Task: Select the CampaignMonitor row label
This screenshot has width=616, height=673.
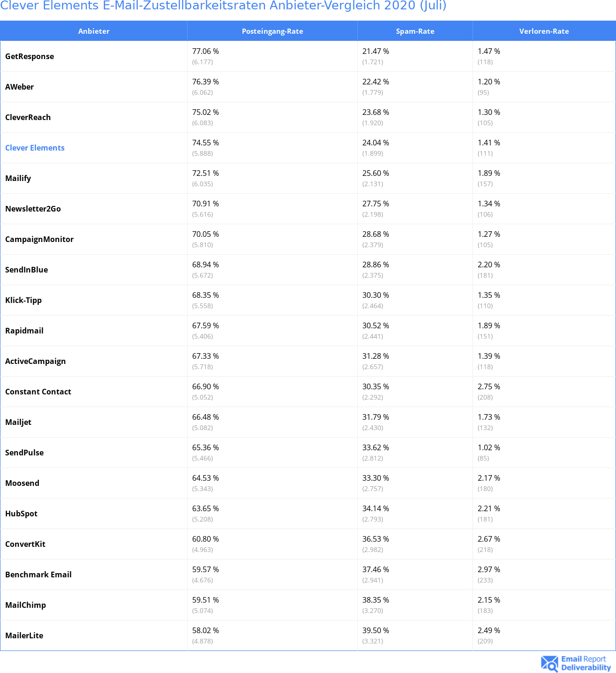Action: [x=39, y=239]
